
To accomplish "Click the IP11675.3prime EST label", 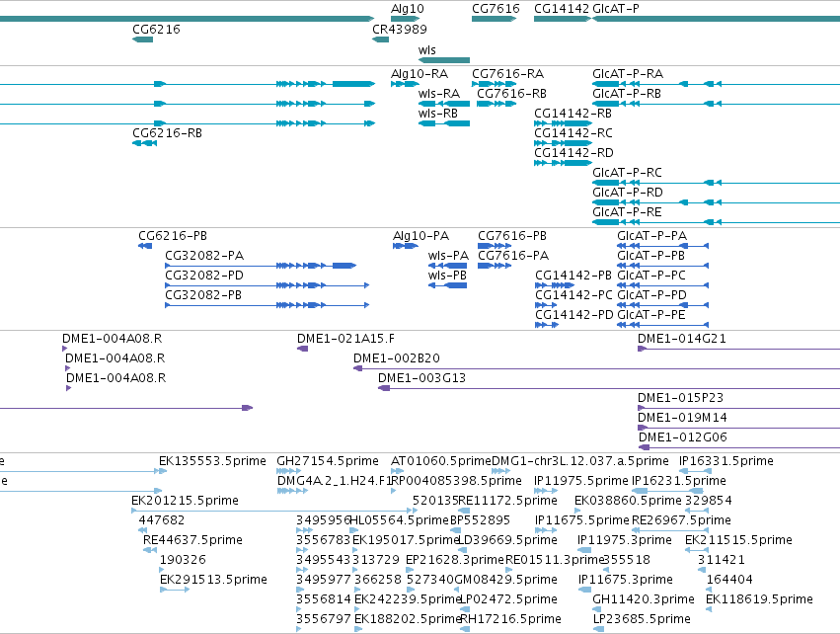I will (x=626, y=580).
